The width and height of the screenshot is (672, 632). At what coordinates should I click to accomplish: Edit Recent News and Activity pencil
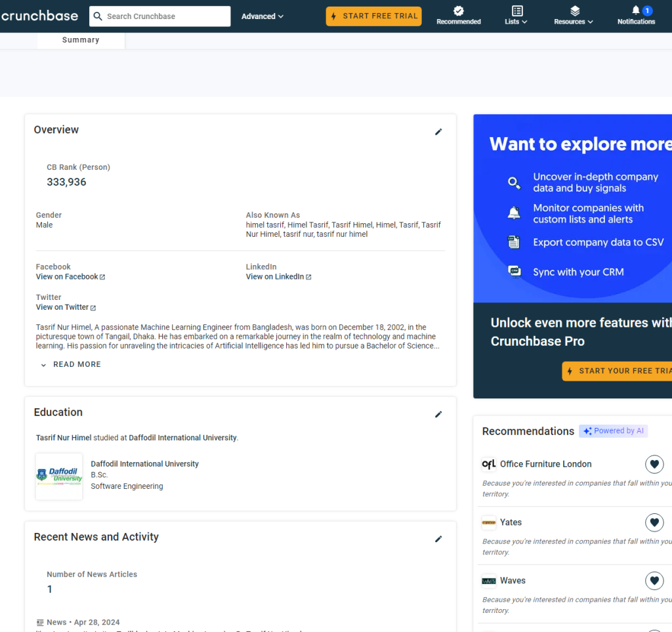tap(438, 539)
